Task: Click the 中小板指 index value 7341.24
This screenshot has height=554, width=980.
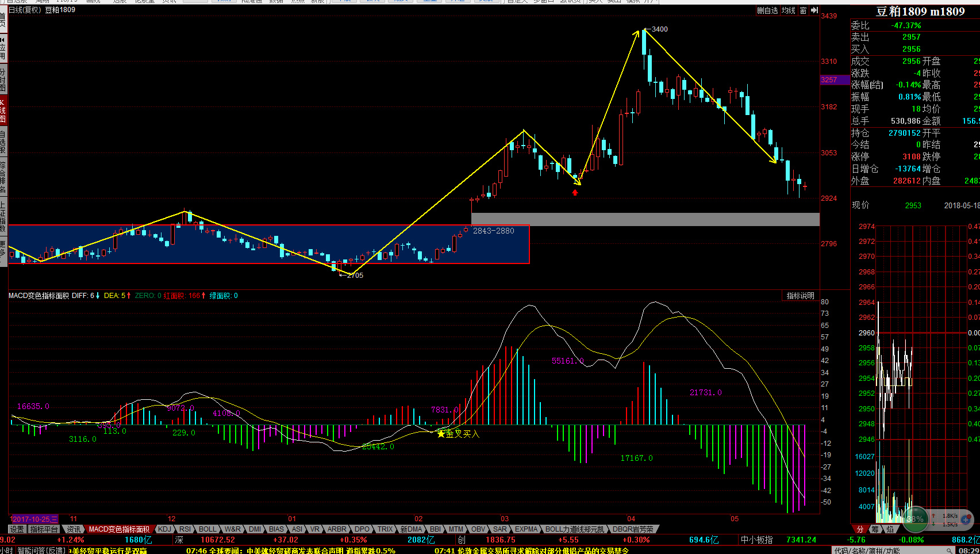Action: tap(801, 540)
